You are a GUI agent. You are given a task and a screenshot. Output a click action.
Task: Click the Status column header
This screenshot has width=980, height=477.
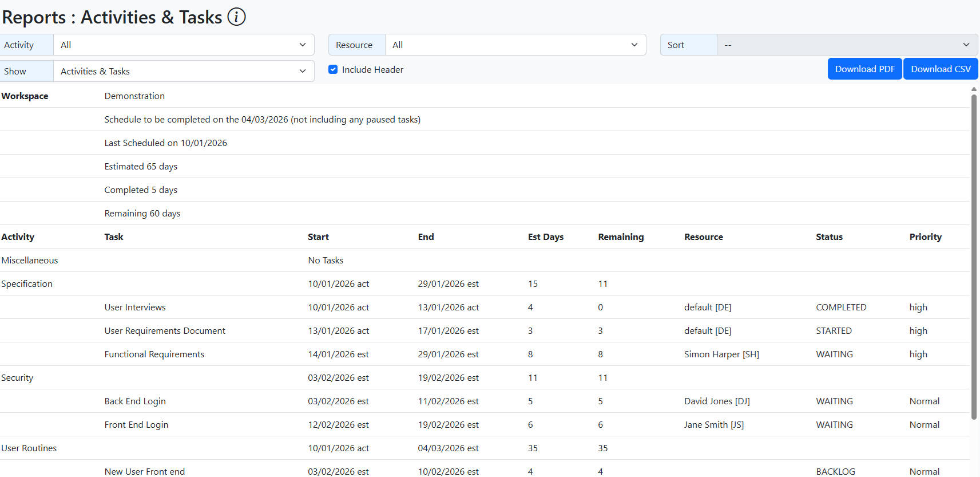[829, 237]
